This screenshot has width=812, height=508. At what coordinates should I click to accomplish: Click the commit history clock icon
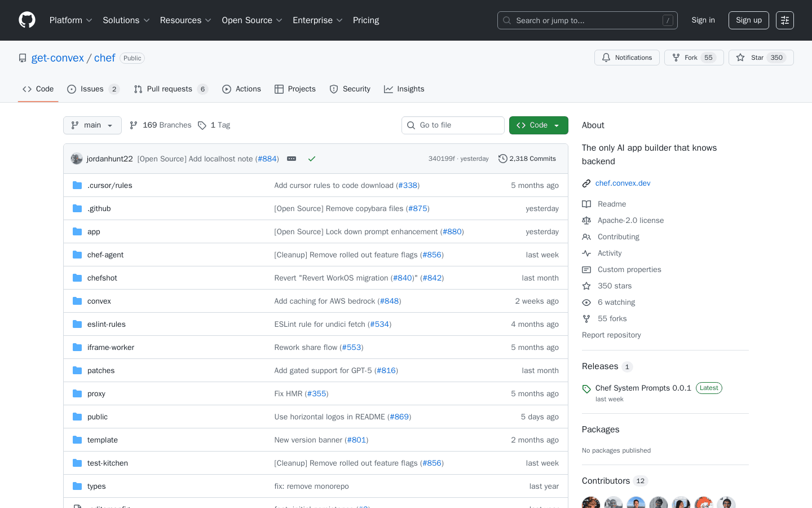pyautogui.click(x=502, y=159)
